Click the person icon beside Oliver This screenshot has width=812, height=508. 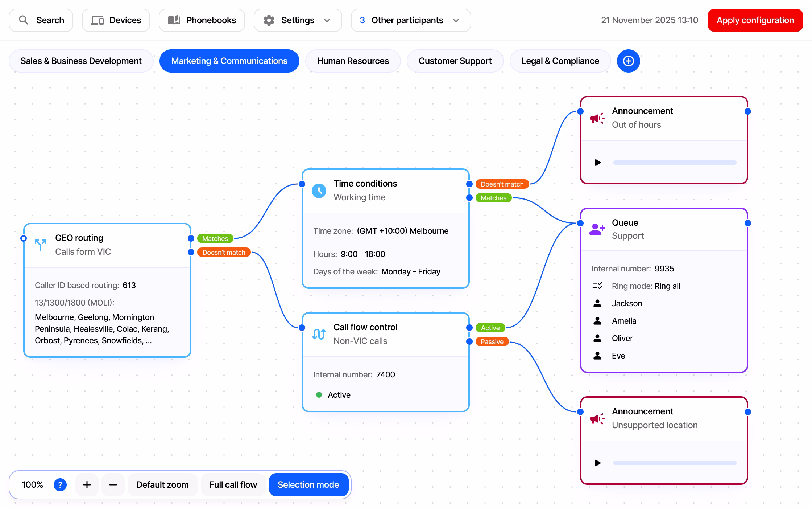pyautogui.click(x=597, y=338)
